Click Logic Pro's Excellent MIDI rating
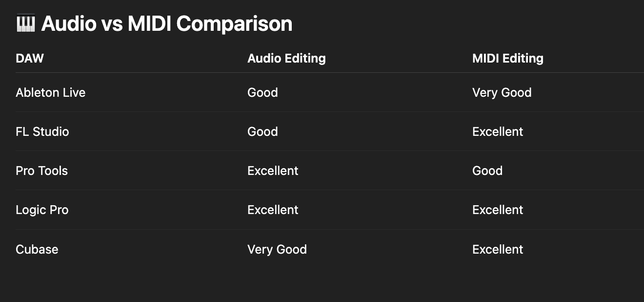 [498, 210]
